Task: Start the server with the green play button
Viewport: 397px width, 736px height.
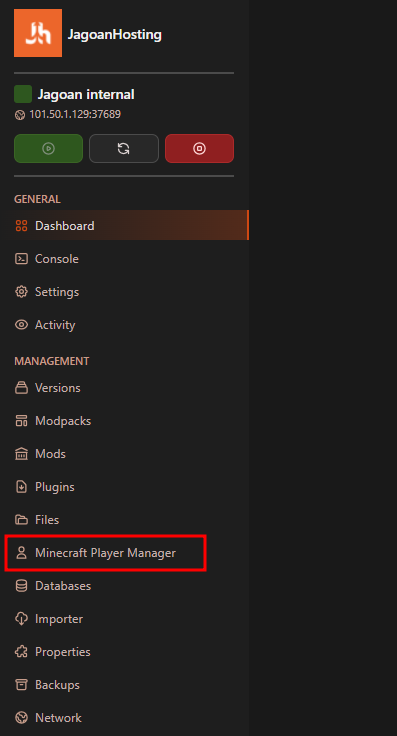Action: pos(48,148)
